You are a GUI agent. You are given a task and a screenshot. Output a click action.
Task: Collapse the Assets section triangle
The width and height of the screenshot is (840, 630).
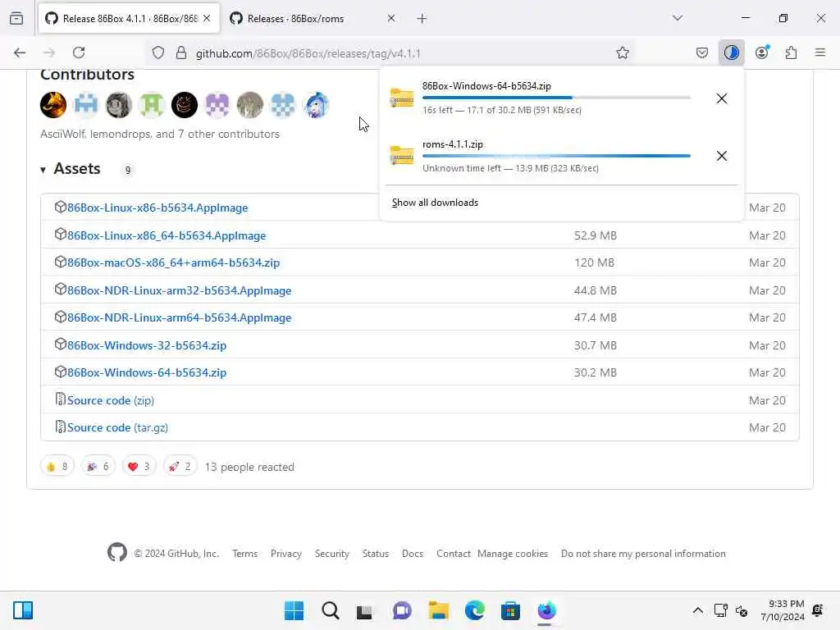tap(43, 170)
